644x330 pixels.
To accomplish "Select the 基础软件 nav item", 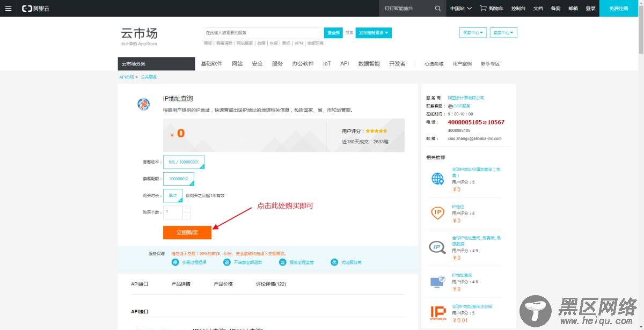I will (x=211, y=64).
